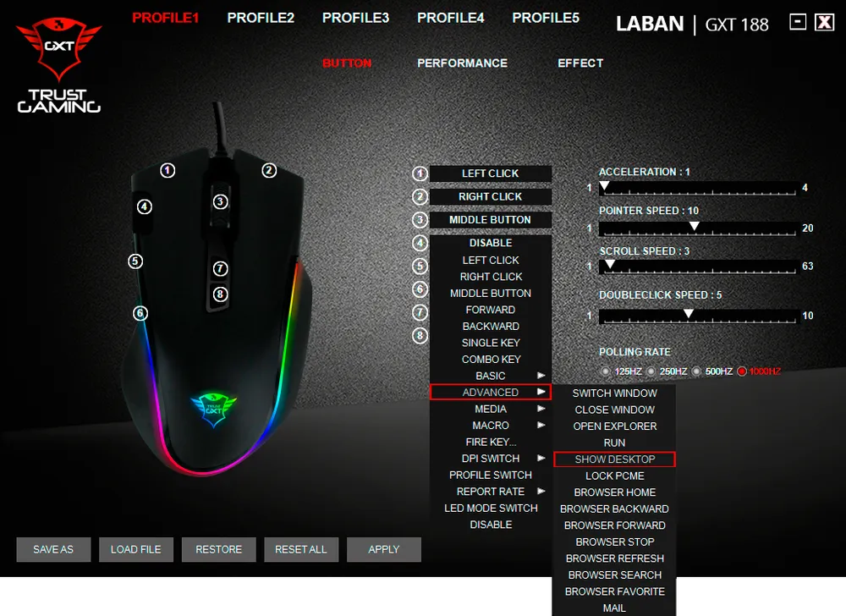This screenshot has height=616, width=846.
Task: Switch to the PERFORMANCE tab
Action: 463,63
